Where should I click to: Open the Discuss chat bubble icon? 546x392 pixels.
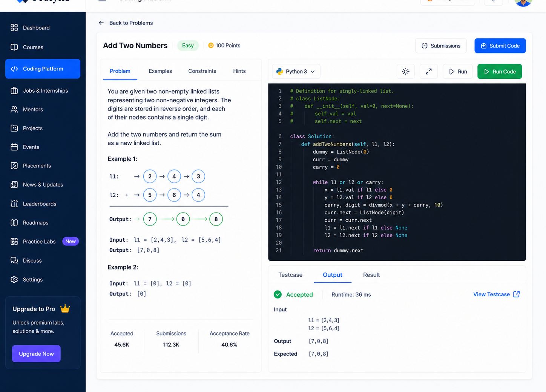click(14, 260)
